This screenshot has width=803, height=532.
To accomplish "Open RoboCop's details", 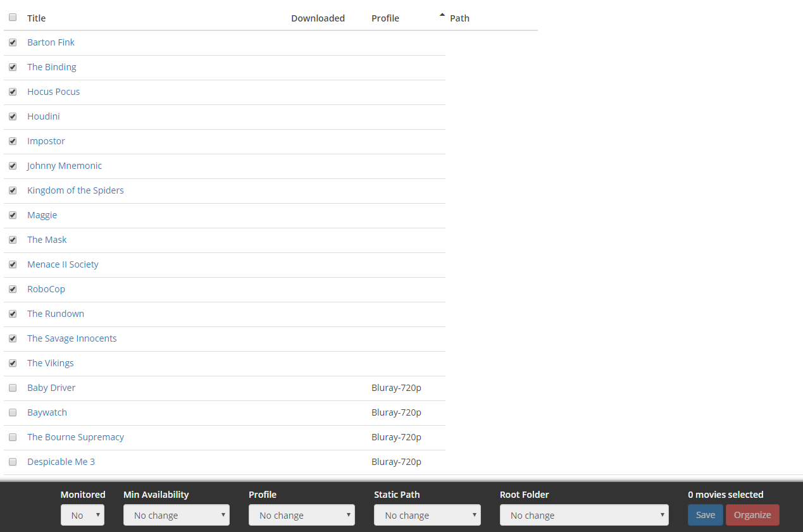I will coord(46,289).
